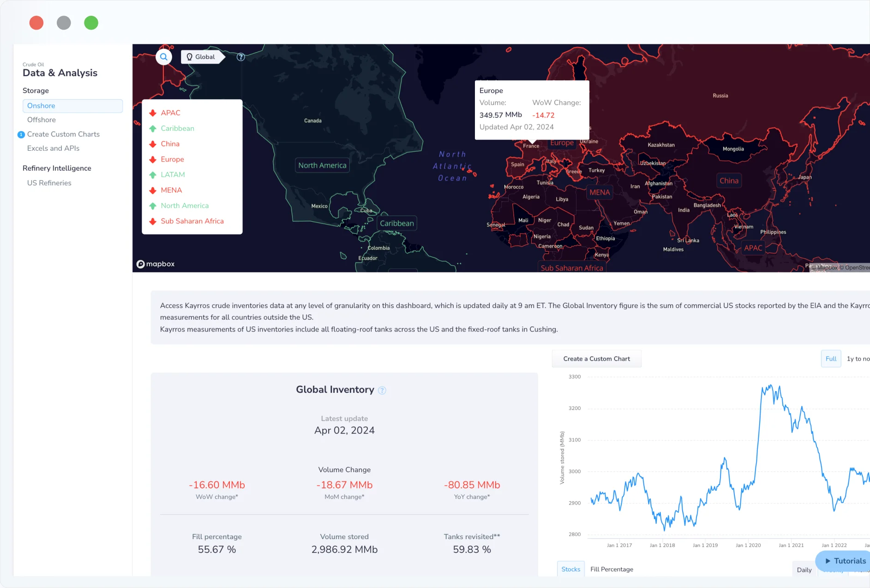This screenshot has height=588, width=870.
Task: Open the Onshore storage page
Action: (x=72, y=106)
